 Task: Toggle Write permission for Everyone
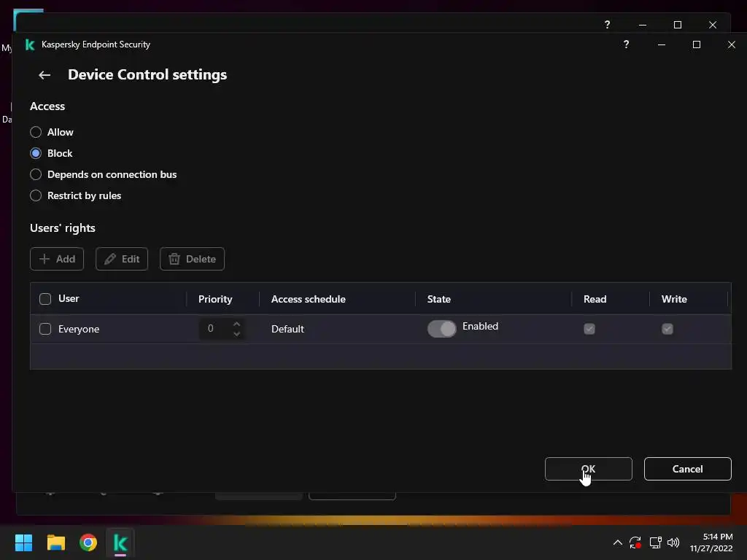click(667, 329)
